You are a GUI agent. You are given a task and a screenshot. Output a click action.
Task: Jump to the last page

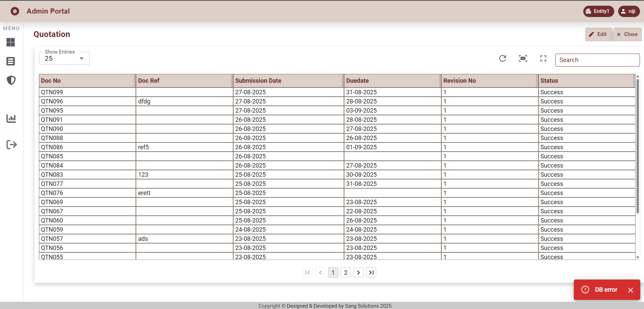tap(371, 273)
